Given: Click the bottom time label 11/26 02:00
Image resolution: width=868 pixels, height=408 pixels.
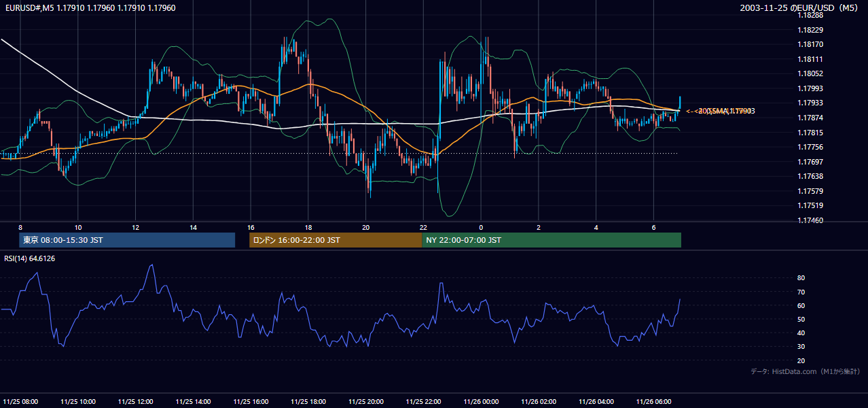Looking at the screenshot, I should pyautogui.click(x=539, y=401).
